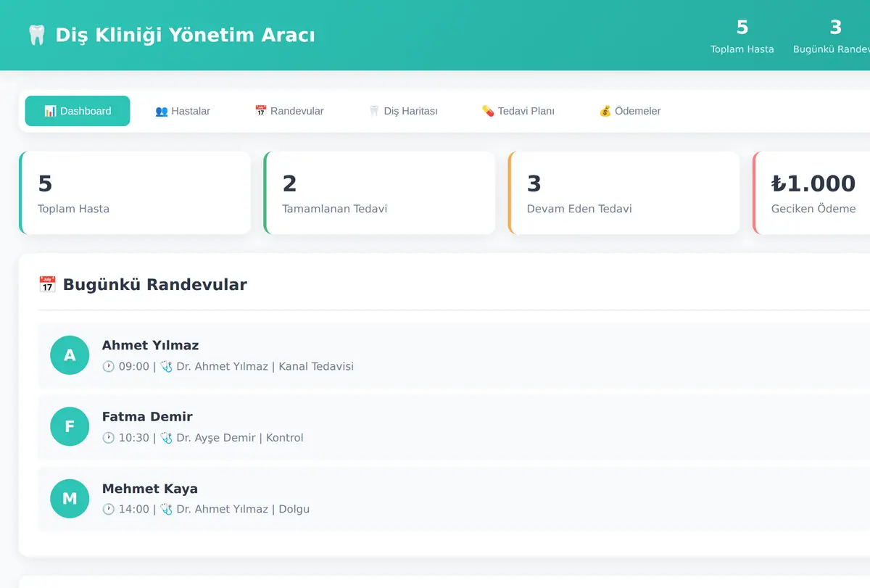Click the clock icon next to 10:30
This screenshot has height=588, width=870.
(x=109, y=438)
